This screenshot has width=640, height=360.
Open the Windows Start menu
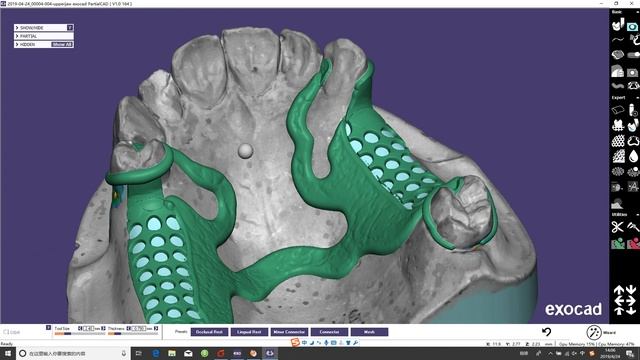coord(8,353)
